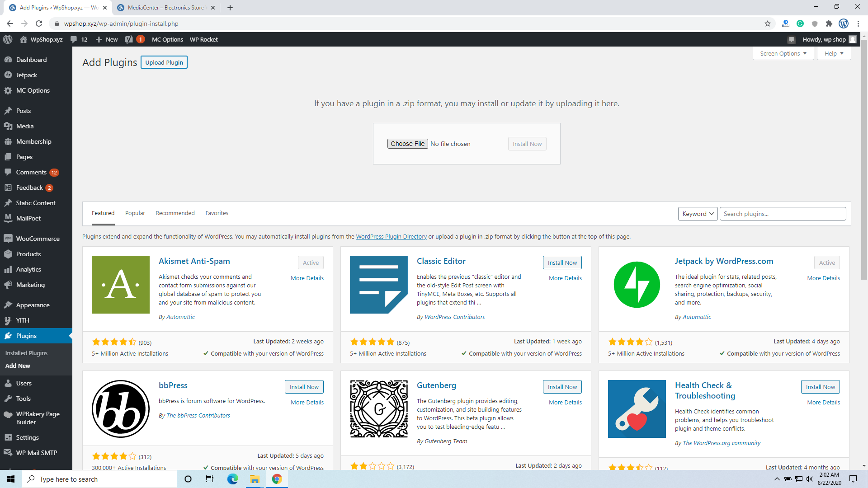Image resolution: width=868 pixels, height=488 pixels.
Task: Click the Akismet Anti-Spam plugin thumbnail
Action: (x=120, y=285)
